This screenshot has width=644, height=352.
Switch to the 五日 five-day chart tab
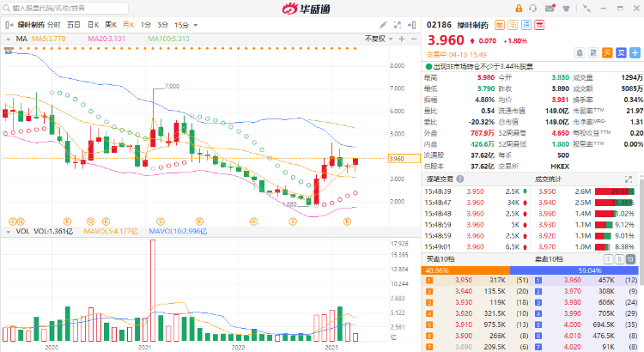pos(74,25)
